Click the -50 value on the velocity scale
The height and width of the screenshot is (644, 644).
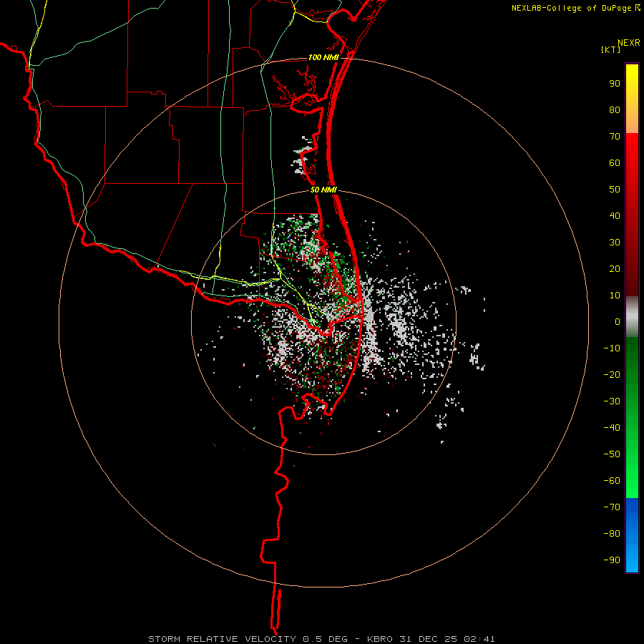pos(612,454)
